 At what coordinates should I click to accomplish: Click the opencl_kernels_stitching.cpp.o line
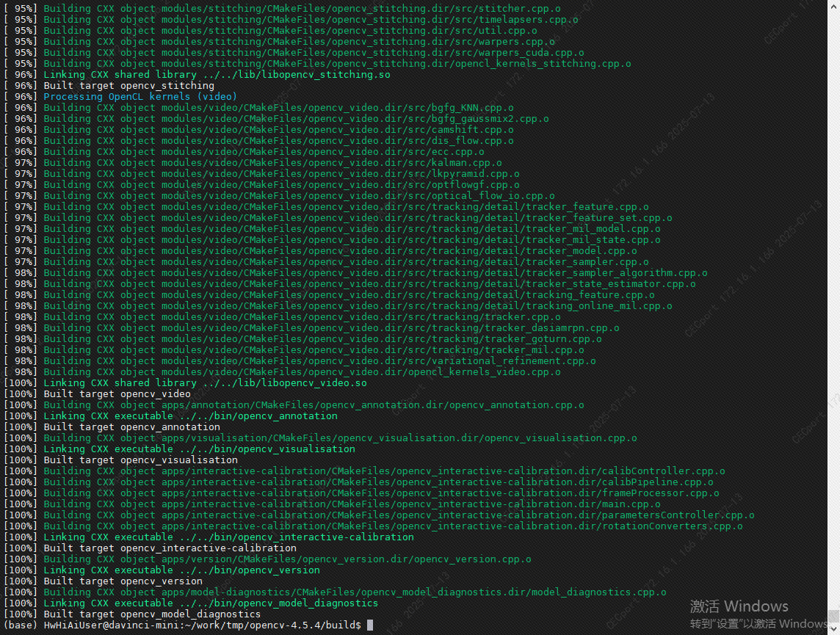click(x=317, y=64)
